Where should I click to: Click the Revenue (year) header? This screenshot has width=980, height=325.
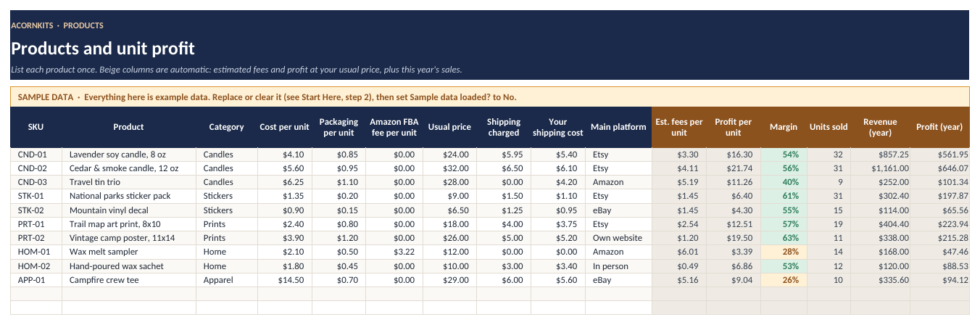[x=880, y=127]
